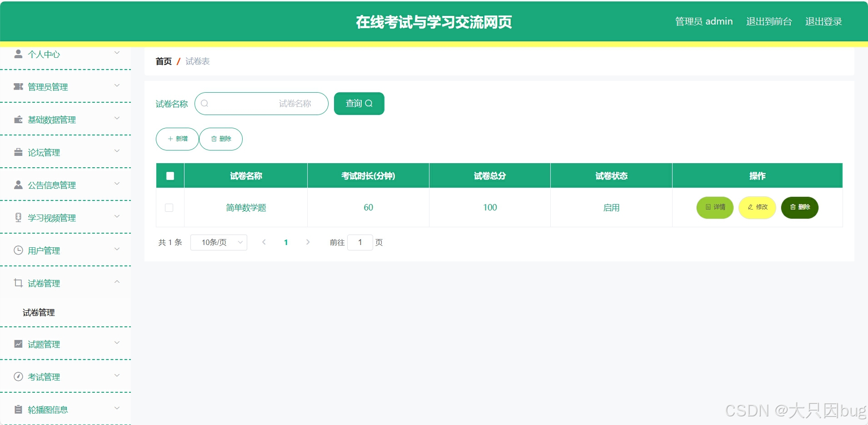Click the 学习视频管理 icon
Screen dimensions: 868x425
pyautogui.click(x=18, y=218)
